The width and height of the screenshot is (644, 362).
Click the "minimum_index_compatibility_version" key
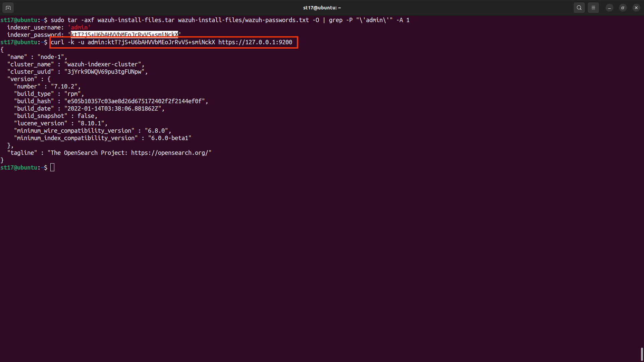pyautogui.click(x=76, y=138)
